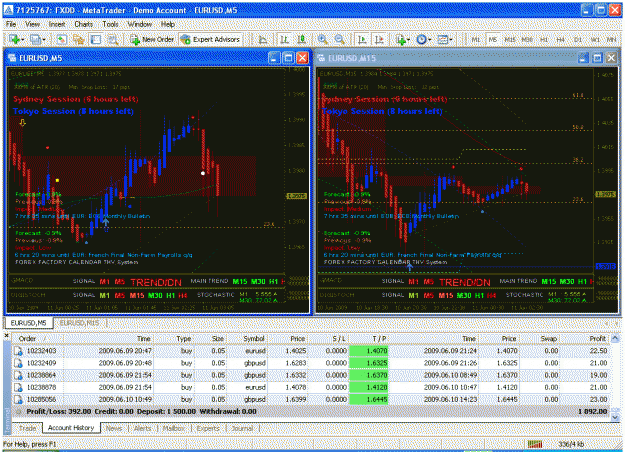625x452 pixels.
Task: Click the New Chart toolbar icon
Action: click(x=15, y=39)
